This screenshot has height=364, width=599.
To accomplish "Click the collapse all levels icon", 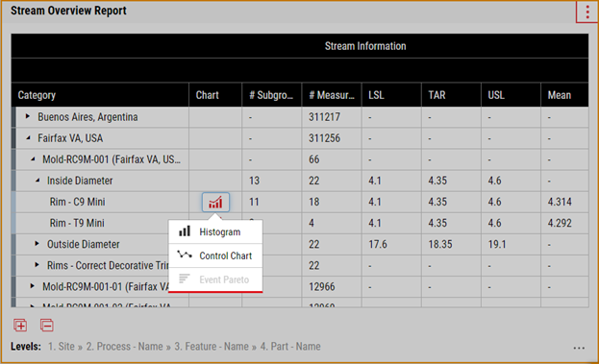I will click(46, 326).
